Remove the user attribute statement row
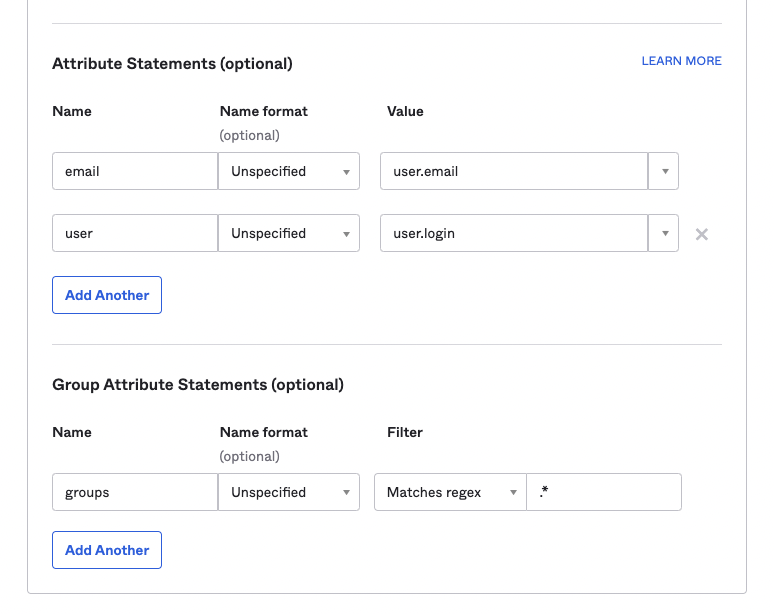The width and height of the screenshot is (774, 614). point(702,234)
